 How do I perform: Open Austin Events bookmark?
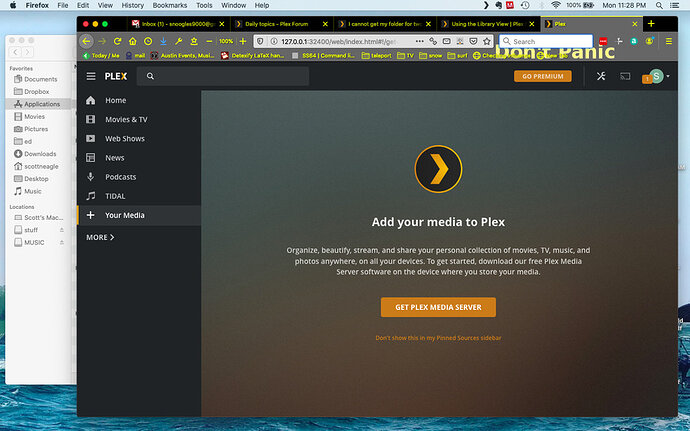tap(182, 55)
